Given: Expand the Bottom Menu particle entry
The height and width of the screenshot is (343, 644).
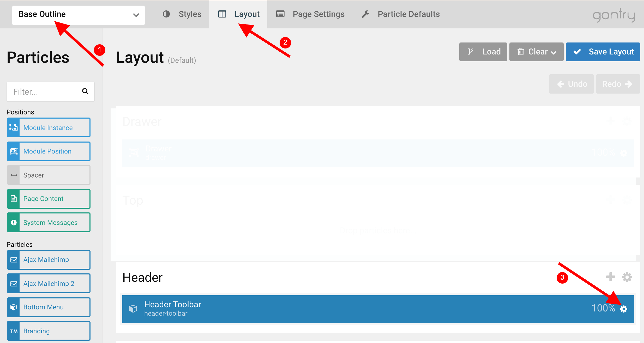Looking at the screenshot, I should tap(49, 307).
